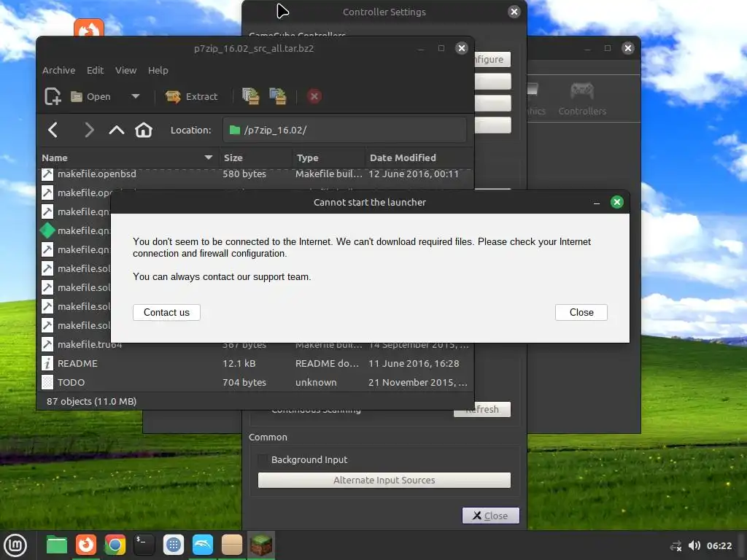Open the app grid taskbar icon
The image size is (747, 560).
pyautogui.click(x=174, y=545)
